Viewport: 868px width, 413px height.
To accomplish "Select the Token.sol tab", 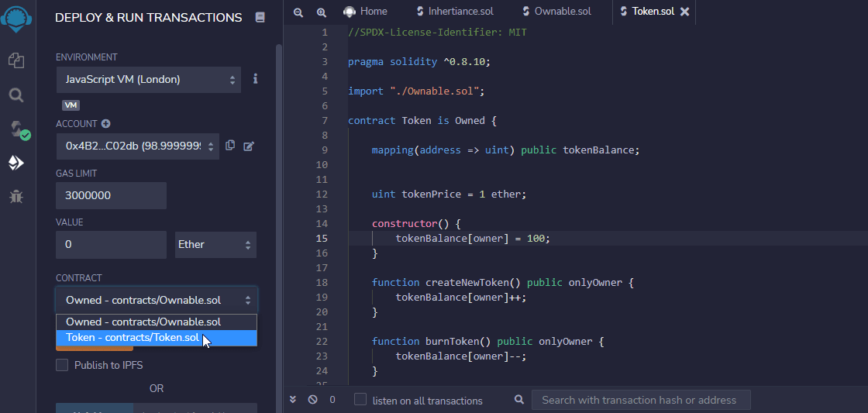I will (648, 12).
